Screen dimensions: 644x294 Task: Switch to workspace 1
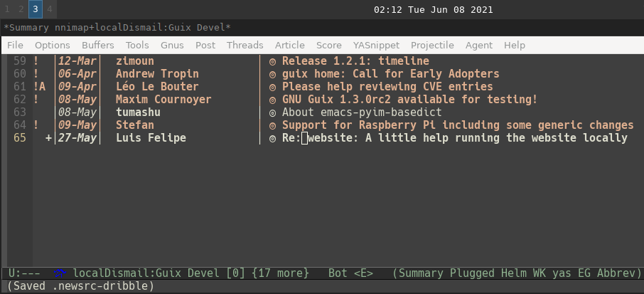(7, 9)
